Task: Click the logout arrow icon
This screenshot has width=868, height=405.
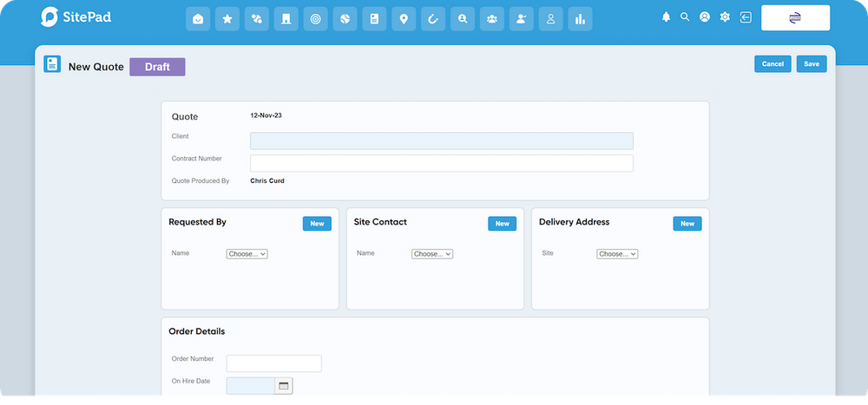Action: 745,16
